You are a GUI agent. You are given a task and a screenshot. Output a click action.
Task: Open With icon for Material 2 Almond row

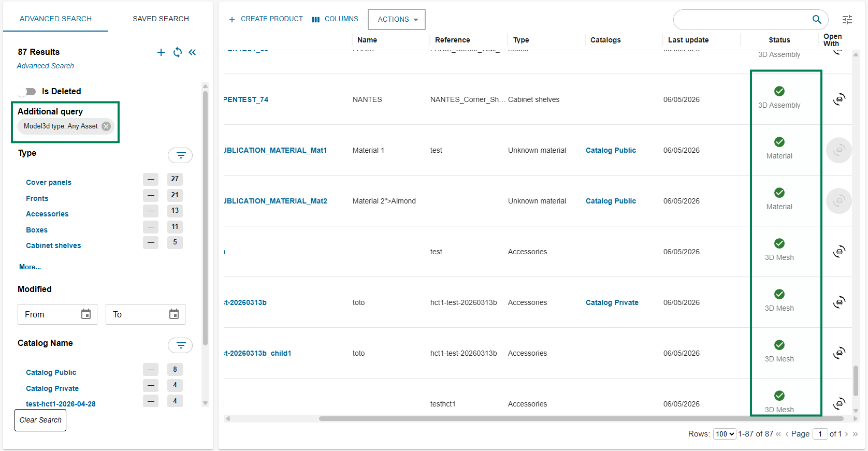[839, 201]
